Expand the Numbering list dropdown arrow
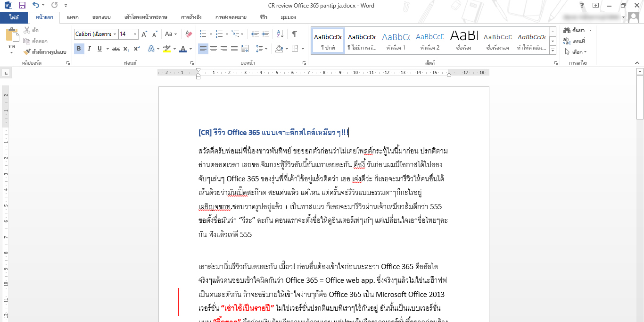 coord(226,34)
